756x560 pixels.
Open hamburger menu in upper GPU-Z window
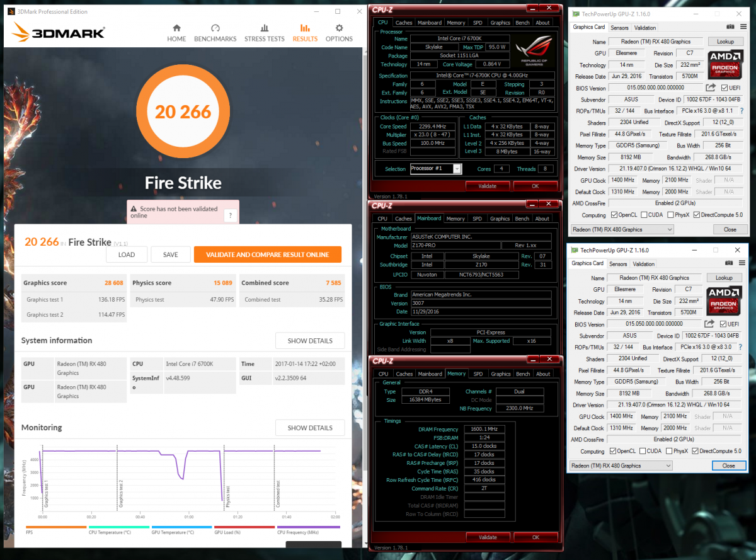click(742, 27)
